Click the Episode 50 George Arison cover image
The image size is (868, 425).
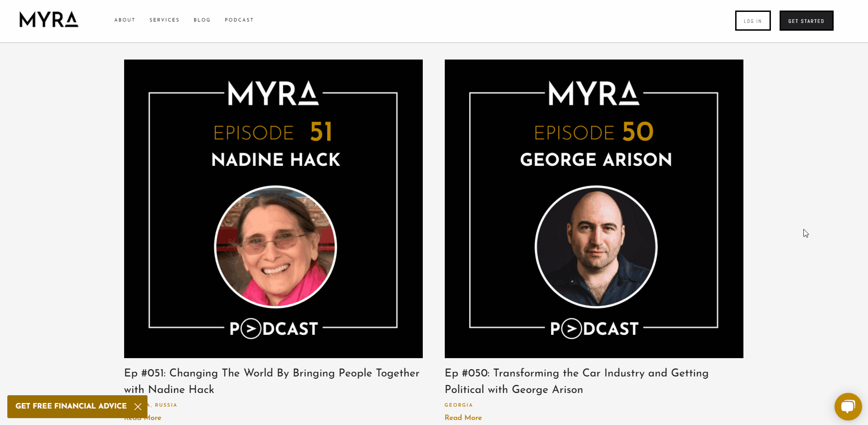point(594,208)
